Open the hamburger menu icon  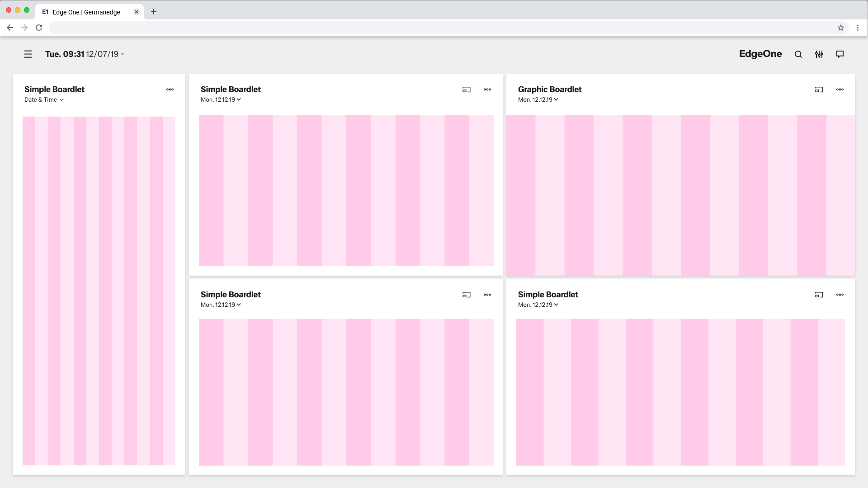click(28, 54)
